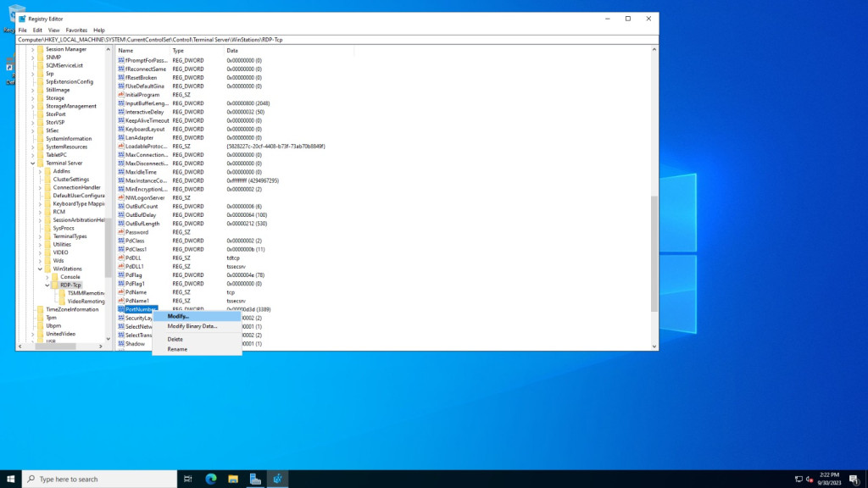Expand the Console tree node
This screenshot has height=488, width=868.
pos(47,277)
